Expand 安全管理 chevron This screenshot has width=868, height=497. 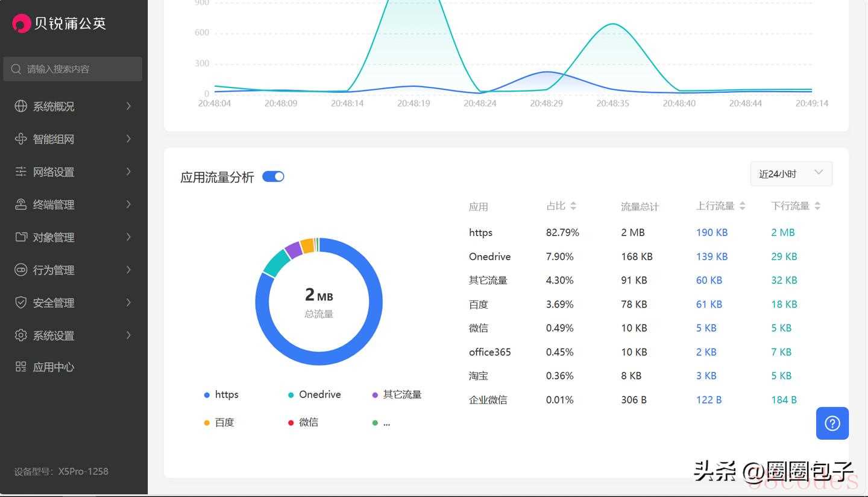pyautogui.click(x=128, y=302)
